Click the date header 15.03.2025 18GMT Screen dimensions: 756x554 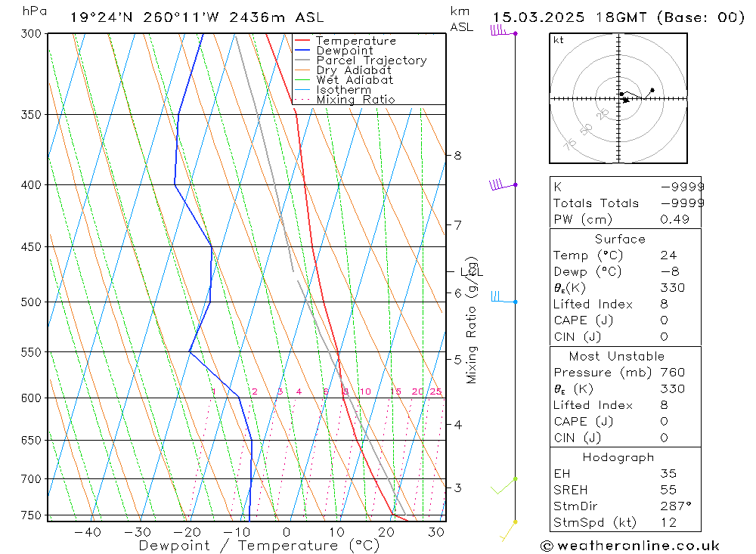point(569,17)
